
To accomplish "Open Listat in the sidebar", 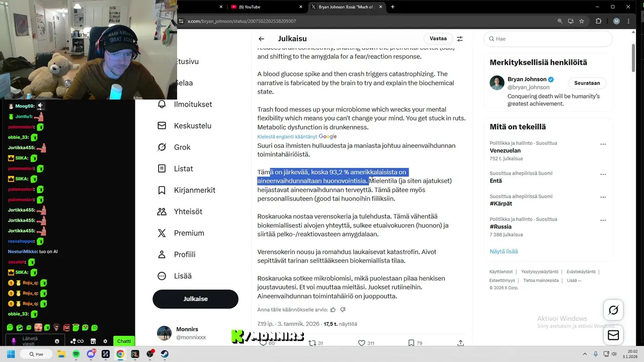I will click(x=176, y=168).
